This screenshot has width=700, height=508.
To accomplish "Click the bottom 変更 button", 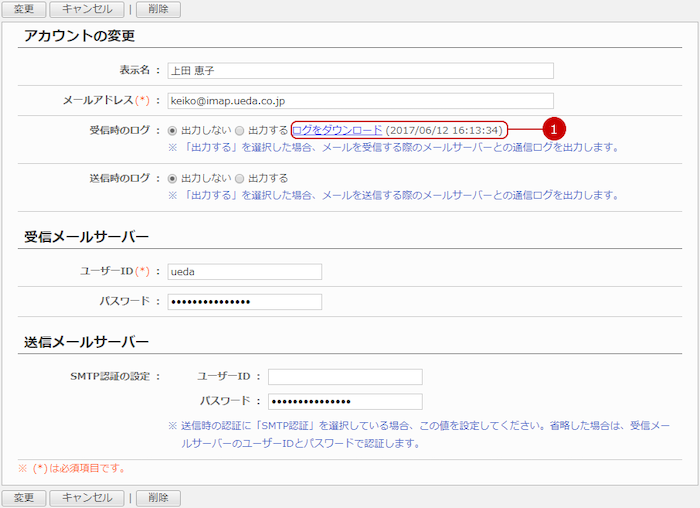I will [x=24, y=497].
